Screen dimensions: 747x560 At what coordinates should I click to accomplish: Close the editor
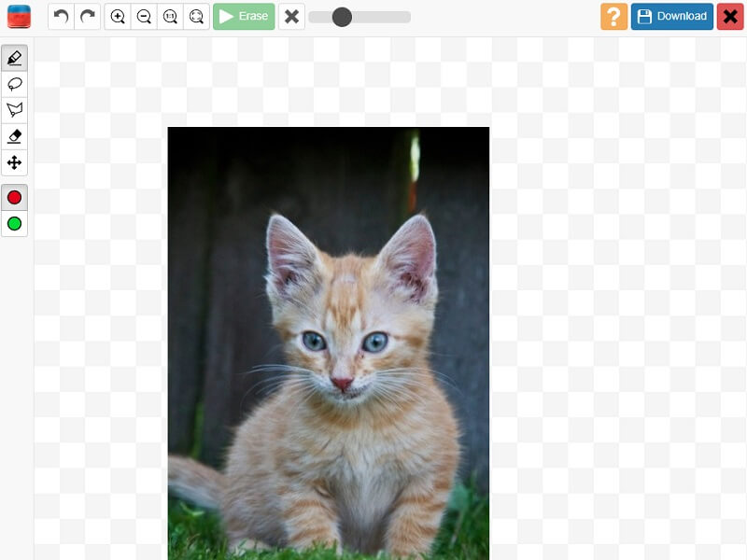tap(730, 16)
